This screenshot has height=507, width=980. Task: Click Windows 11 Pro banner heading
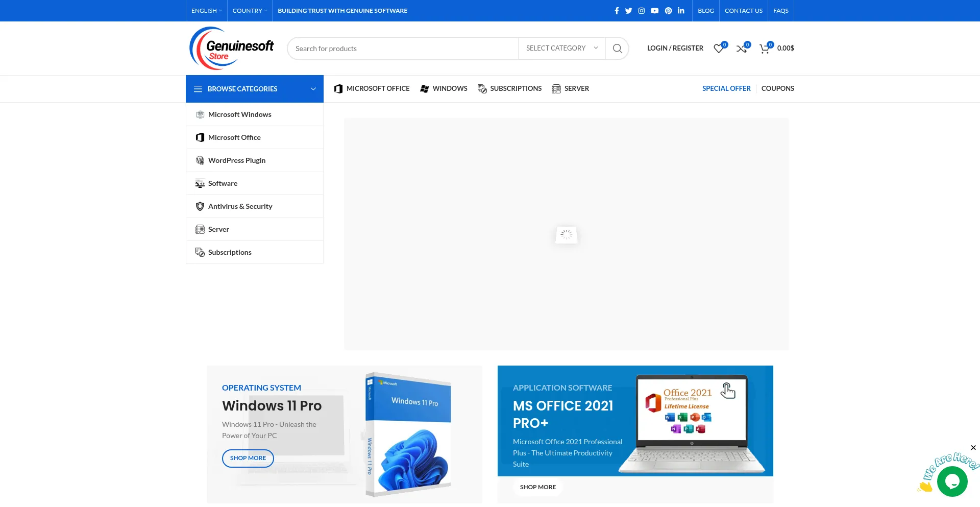(x=272, y=405)
